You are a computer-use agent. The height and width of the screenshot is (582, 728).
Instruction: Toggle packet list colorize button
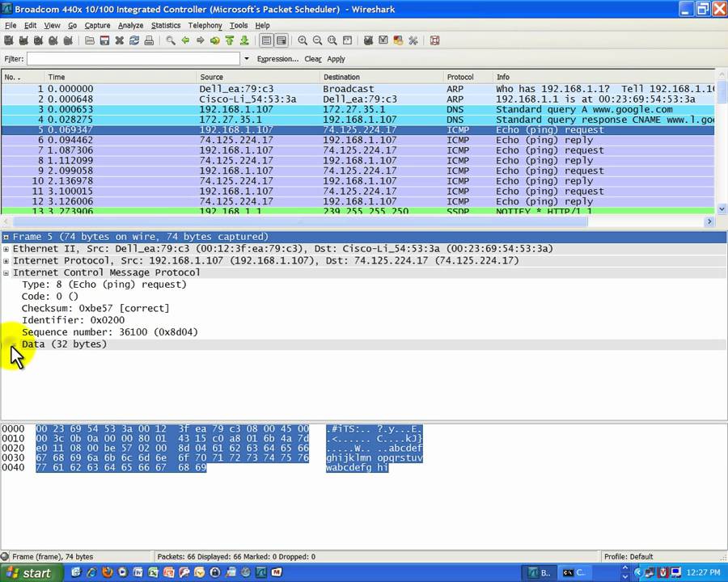click(x=266, y=41)
